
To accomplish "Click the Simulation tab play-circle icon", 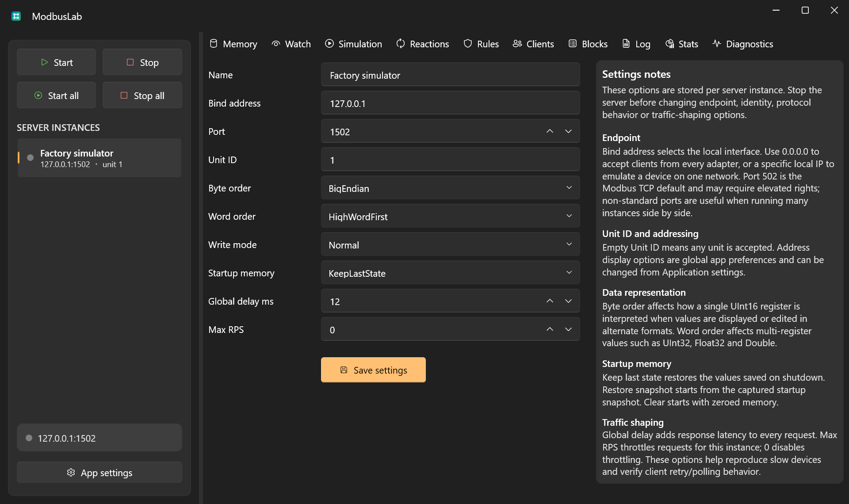I will (329, 43).
